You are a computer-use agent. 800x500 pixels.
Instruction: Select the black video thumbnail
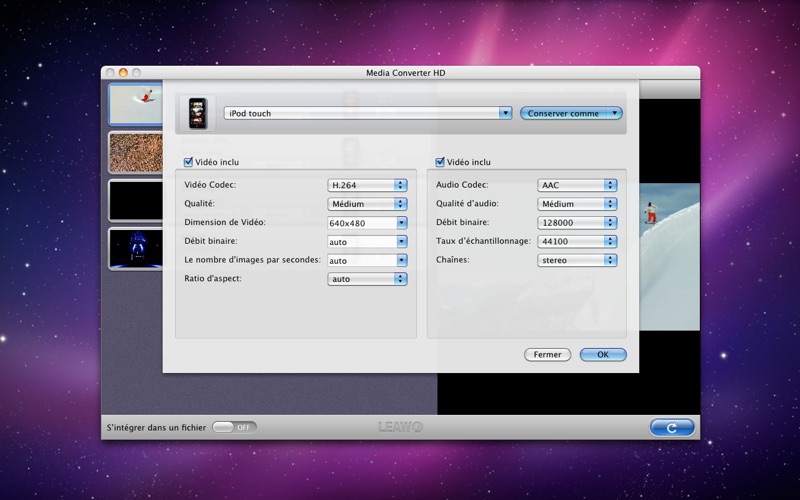(136, 201)
